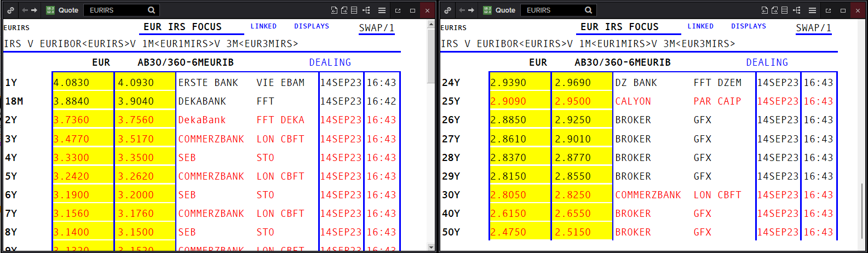Click second page icon in left window toolbar
868x253 pixels.
[x=344, y=10]
